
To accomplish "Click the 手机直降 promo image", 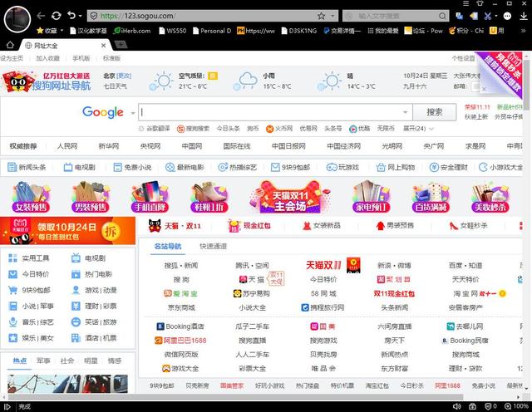I will pos(150,196).
